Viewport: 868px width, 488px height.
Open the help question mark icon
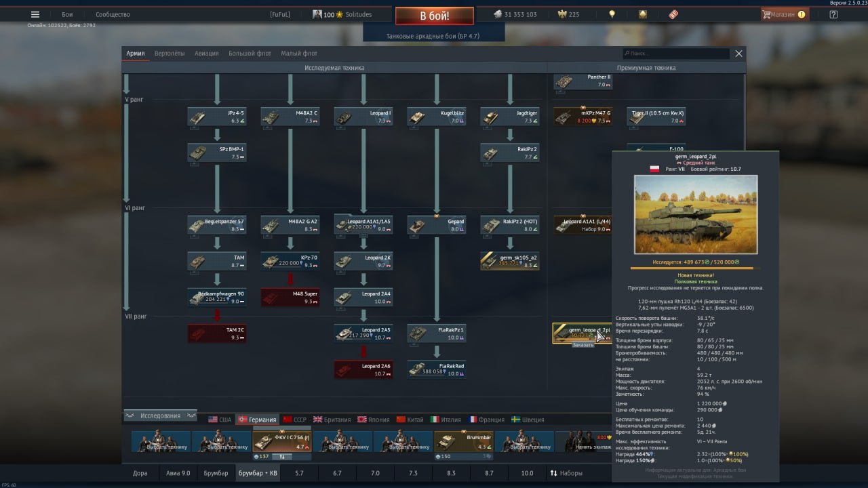pos(833,14)
